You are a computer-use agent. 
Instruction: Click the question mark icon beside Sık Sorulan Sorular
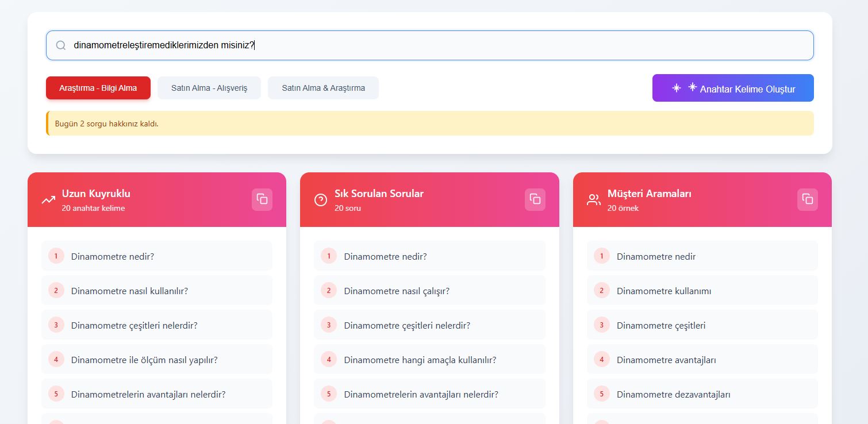coord(321,200)
